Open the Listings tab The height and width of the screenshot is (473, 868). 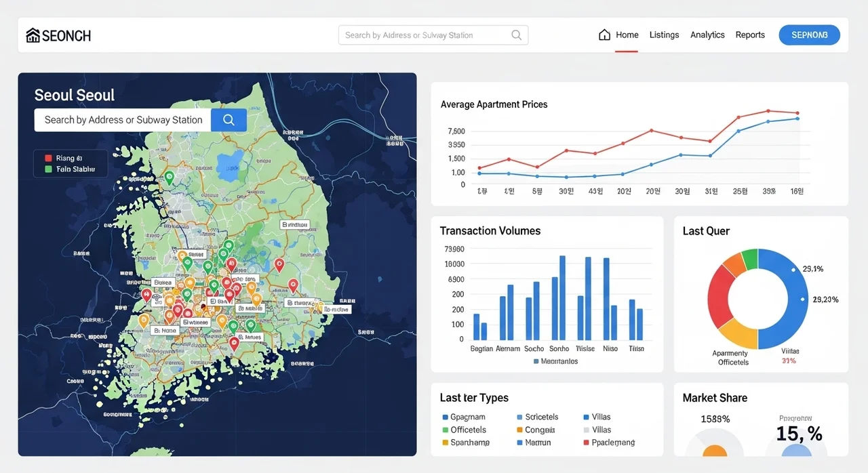pos(664,35)
